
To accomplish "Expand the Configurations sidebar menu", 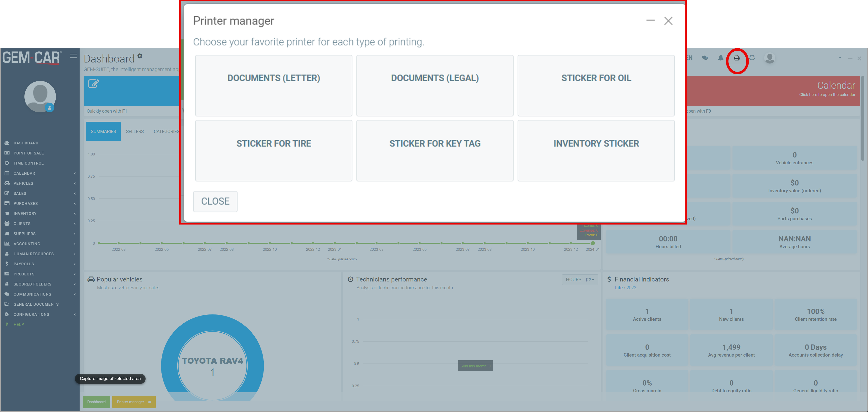I will [31, 314].
